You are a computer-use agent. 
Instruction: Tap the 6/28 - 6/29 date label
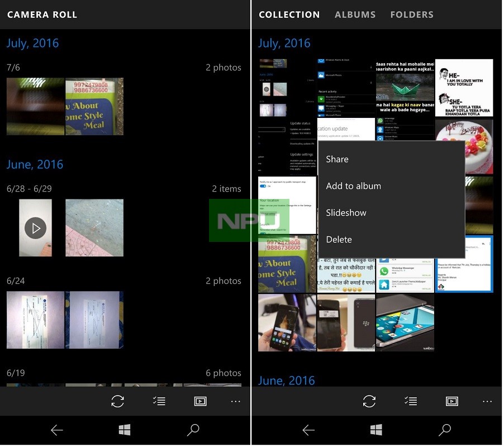29,189
